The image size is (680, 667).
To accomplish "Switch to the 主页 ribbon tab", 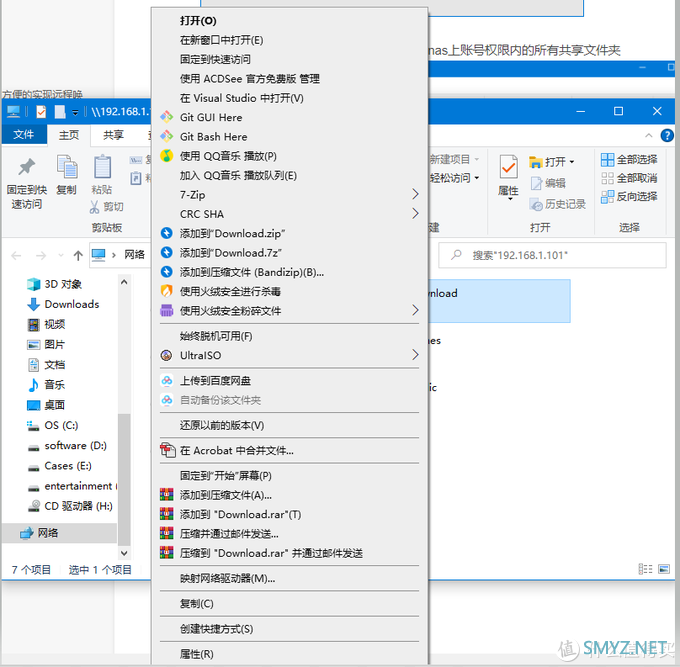I will (69, 135).
